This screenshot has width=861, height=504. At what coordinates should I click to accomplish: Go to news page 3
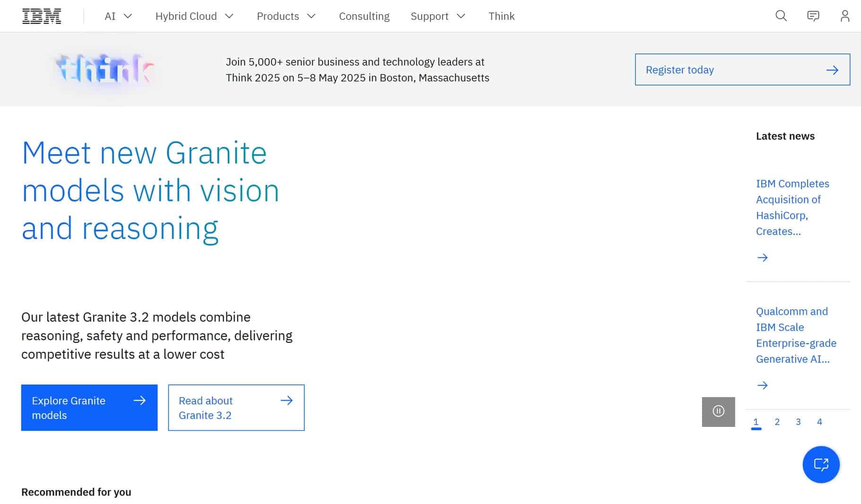[798, 422]
